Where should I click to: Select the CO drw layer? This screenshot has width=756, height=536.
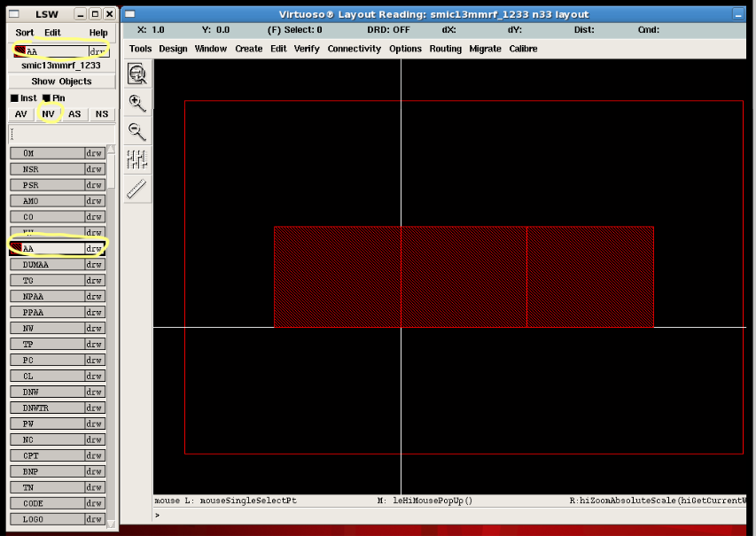point(58,217)
